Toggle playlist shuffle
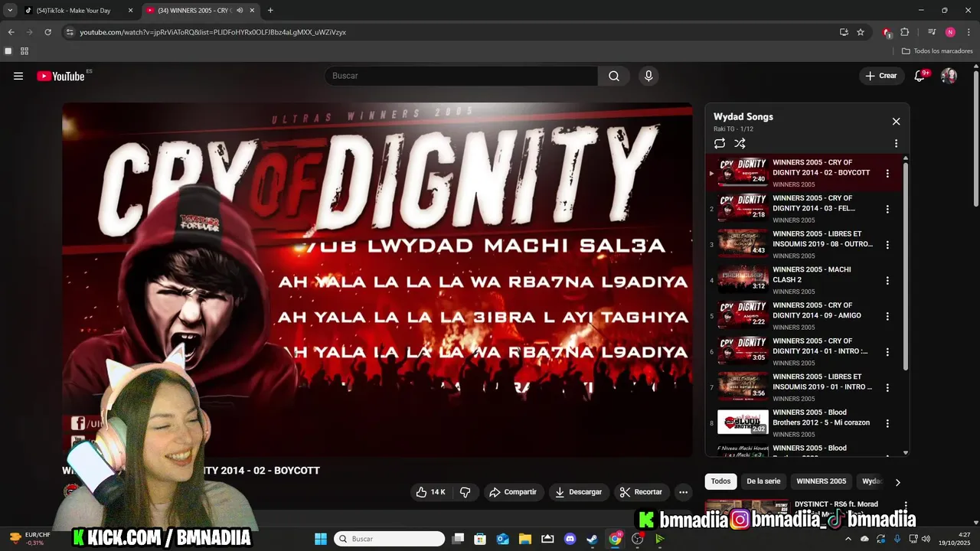Image resolution: width=980 pixels, height=551 pixels. click(x=740, y=143)
